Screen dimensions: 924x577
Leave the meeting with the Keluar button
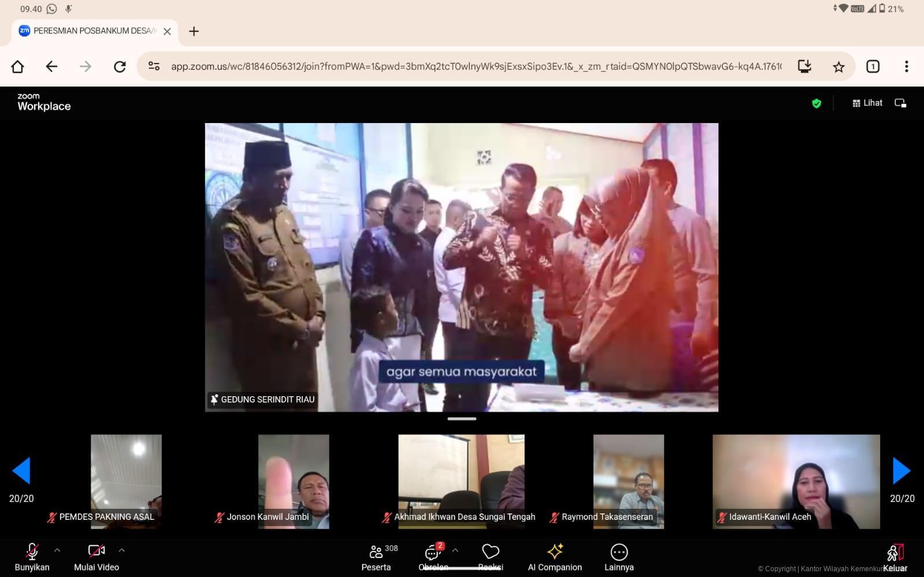tap(895, 557)
